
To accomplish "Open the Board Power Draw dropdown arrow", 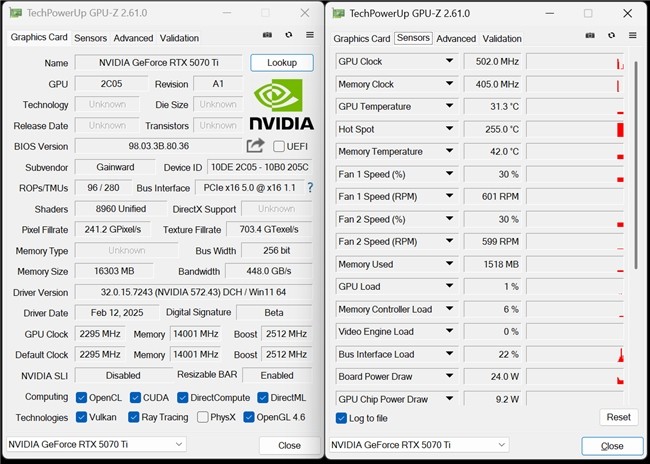I will (x=449, y=376).
